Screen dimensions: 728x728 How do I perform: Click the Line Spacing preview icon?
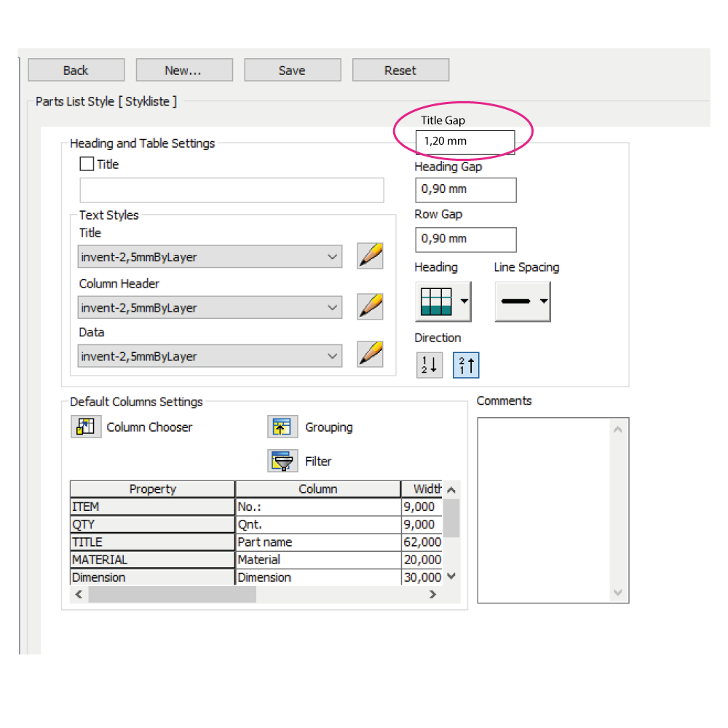click(518, 301)
